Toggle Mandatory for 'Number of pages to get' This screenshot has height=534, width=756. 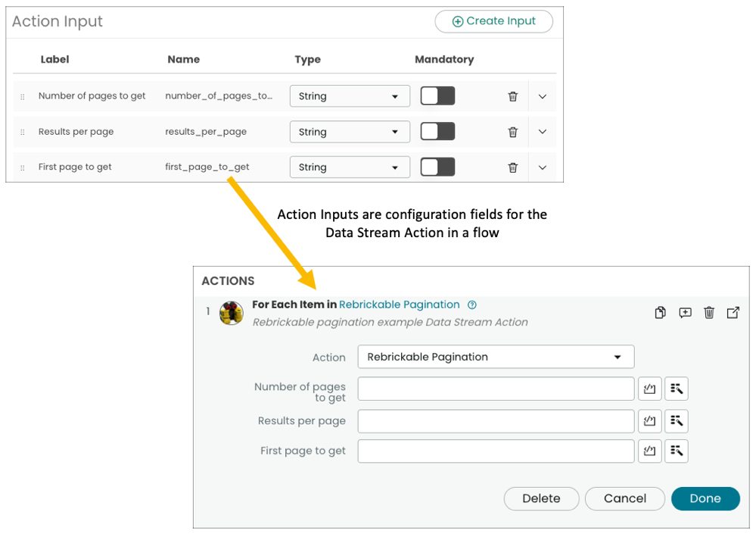[437, 96]
